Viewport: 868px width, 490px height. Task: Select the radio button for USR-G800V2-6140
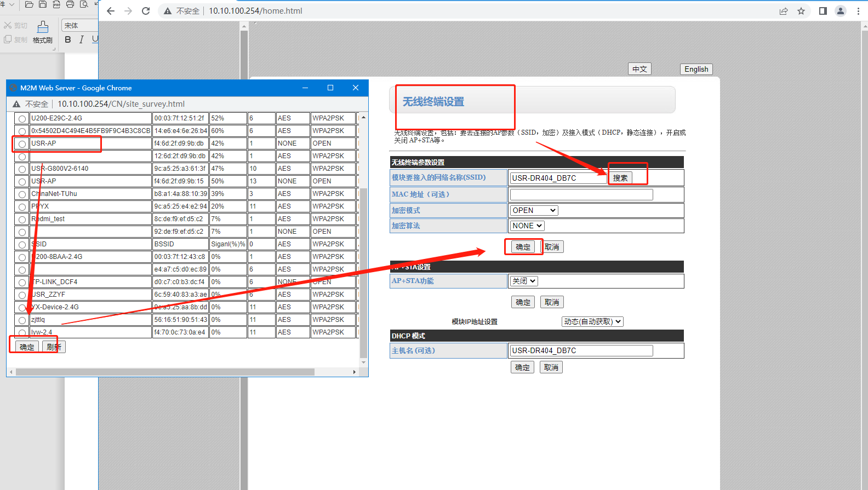pos(22,169)
